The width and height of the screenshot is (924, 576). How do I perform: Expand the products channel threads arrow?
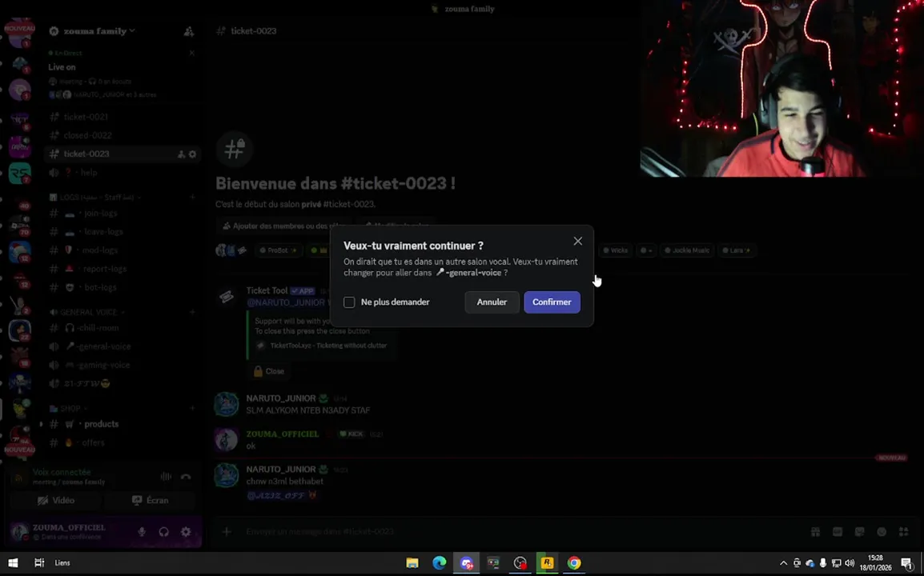click(x=42, y=424)
